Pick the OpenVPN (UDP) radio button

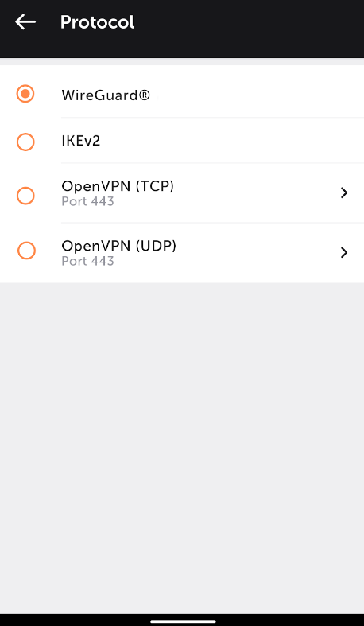pos(27,251)
